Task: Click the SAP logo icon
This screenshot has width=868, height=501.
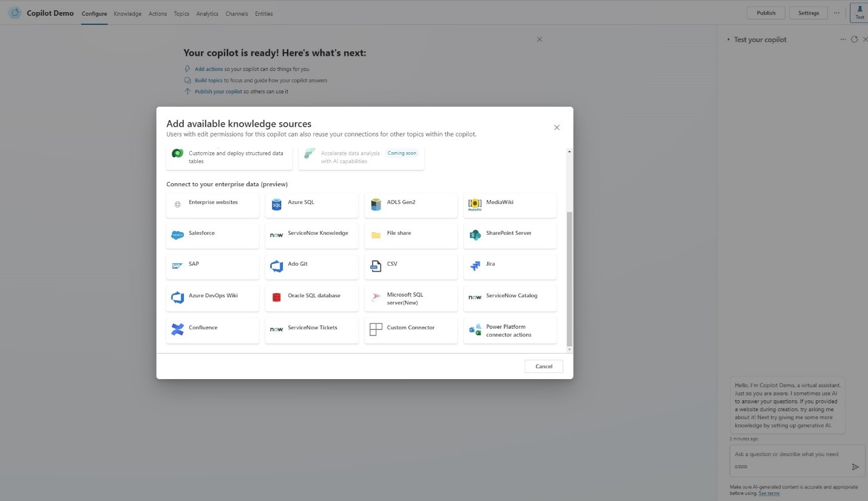Action: point(177,266)
